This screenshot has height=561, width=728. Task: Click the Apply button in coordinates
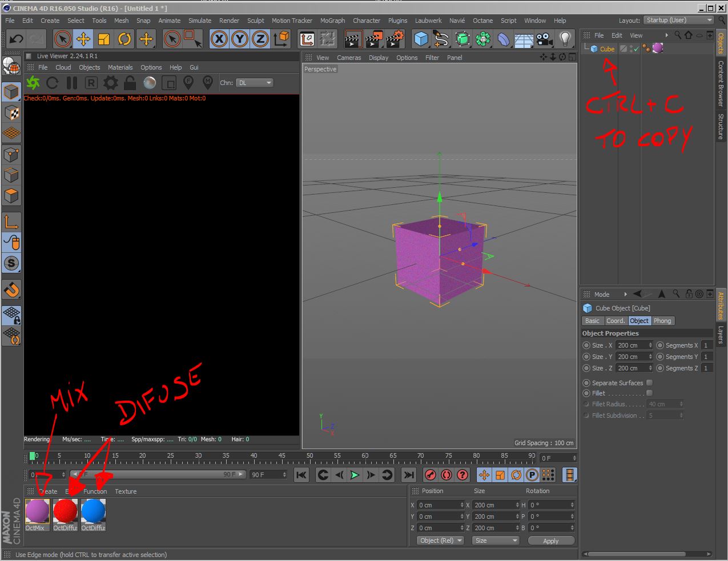coord(551,540)
